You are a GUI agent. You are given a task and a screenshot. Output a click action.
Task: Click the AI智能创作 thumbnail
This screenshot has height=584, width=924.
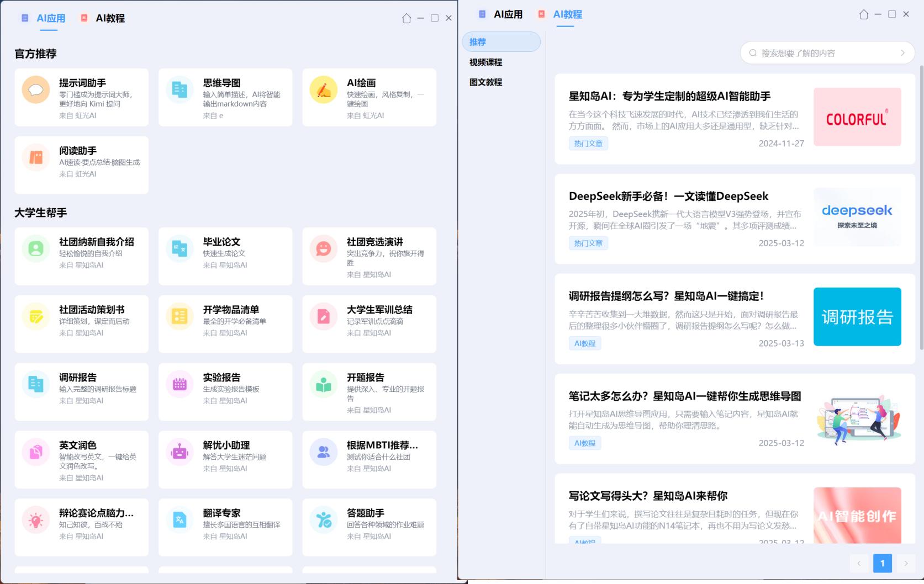(857, 515)
